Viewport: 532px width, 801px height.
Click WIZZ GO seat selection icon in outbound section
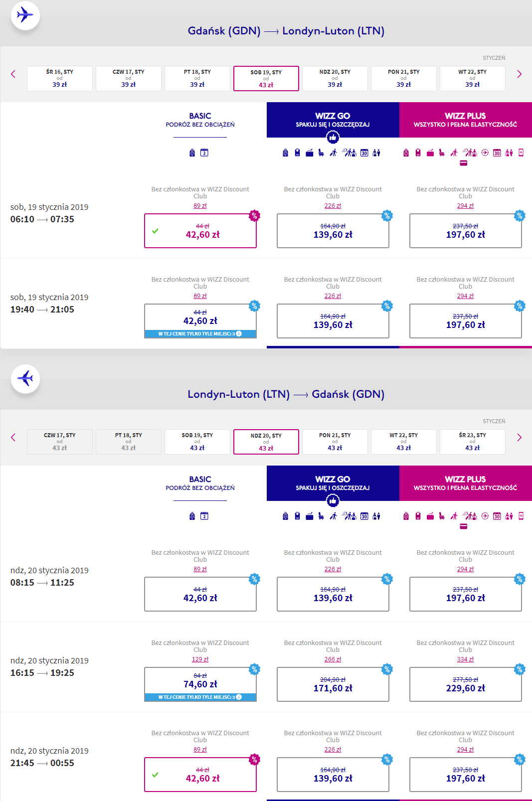321,153
